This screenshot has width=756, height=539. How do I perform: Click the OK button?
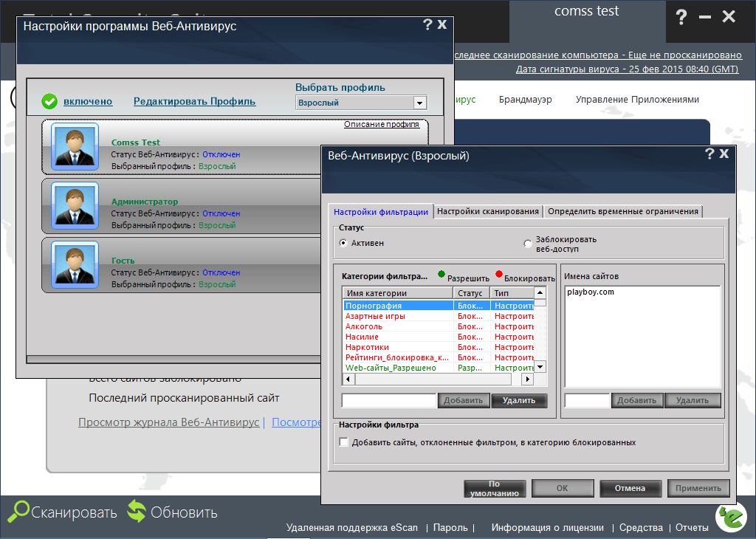tap(562, 488)
